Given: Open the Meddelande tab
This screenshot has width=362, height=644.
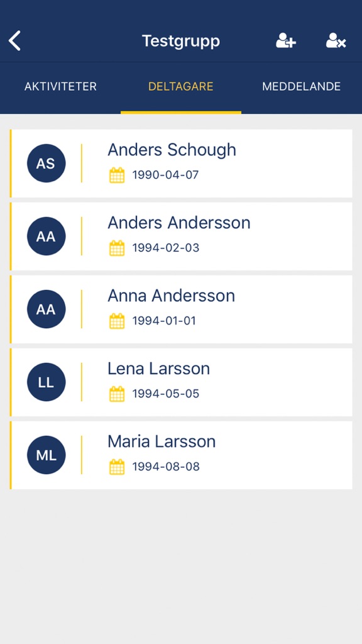Looking at the screenshot, I should click(x=301, y=87).
